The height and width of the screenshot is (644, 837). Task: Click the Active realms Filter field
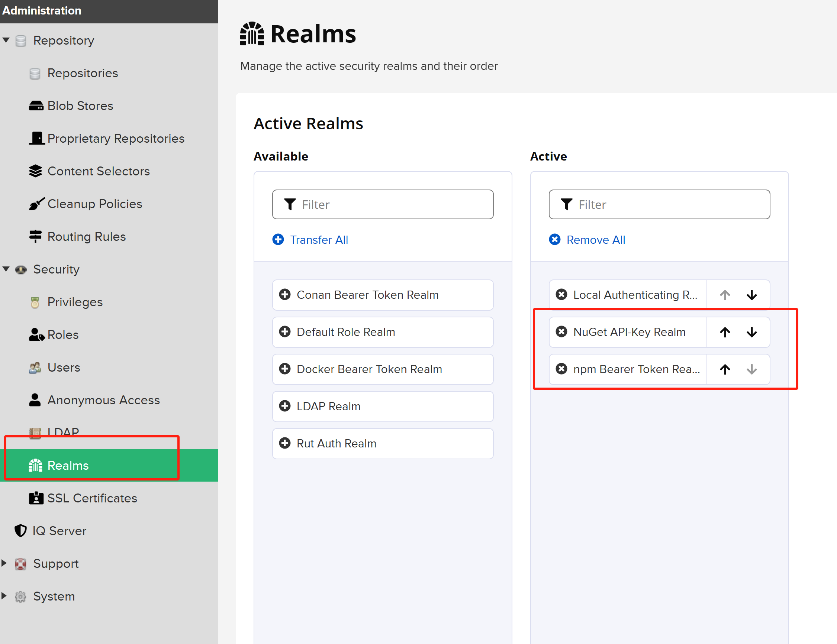tap(659, 205)
